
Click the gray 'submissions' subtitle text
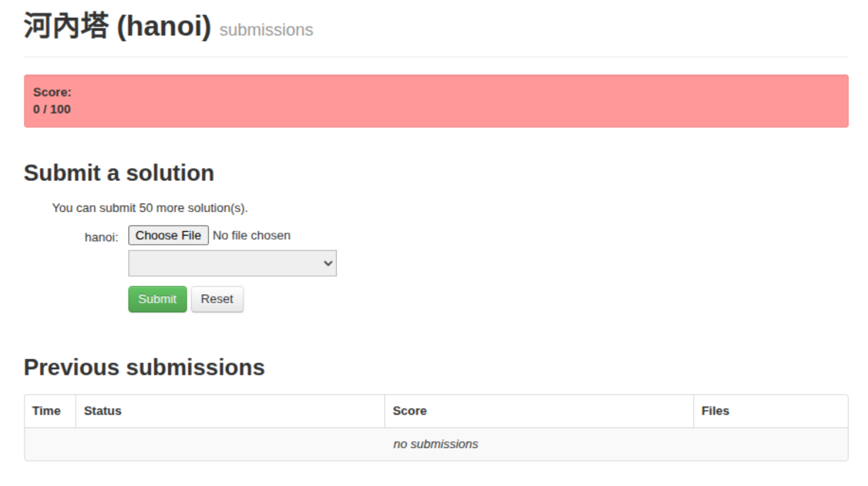tap(266, 30)
